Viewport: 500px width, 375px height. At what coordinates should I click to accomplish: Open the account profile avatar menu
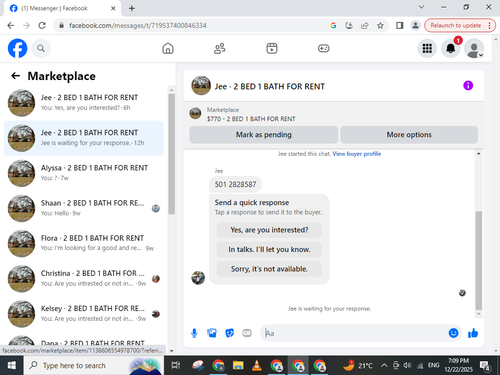[474, 49]
